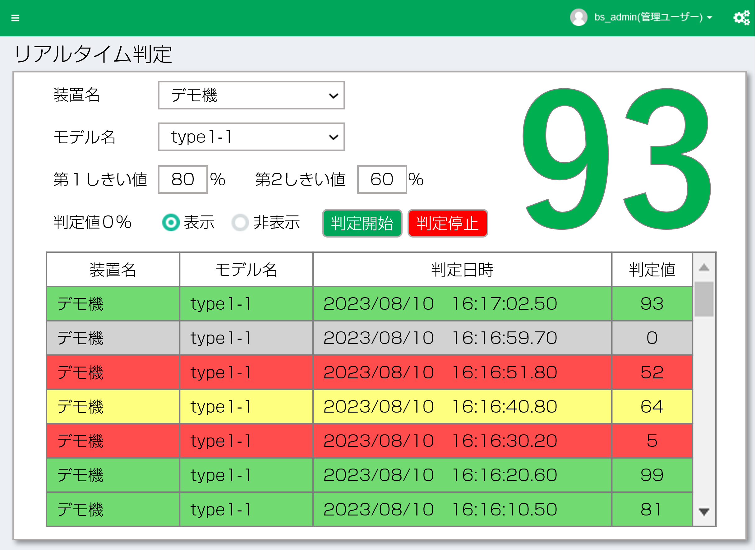756x550 pixels.
Task: Click the scroll up arrow in table
Action: pyautogui.click(x=704, y=267)
